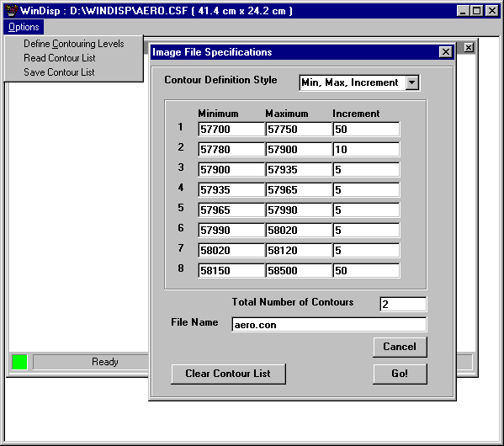This screenshot has width=504, height=446.
Task: Click the Go! button
Action: [400, 374]
